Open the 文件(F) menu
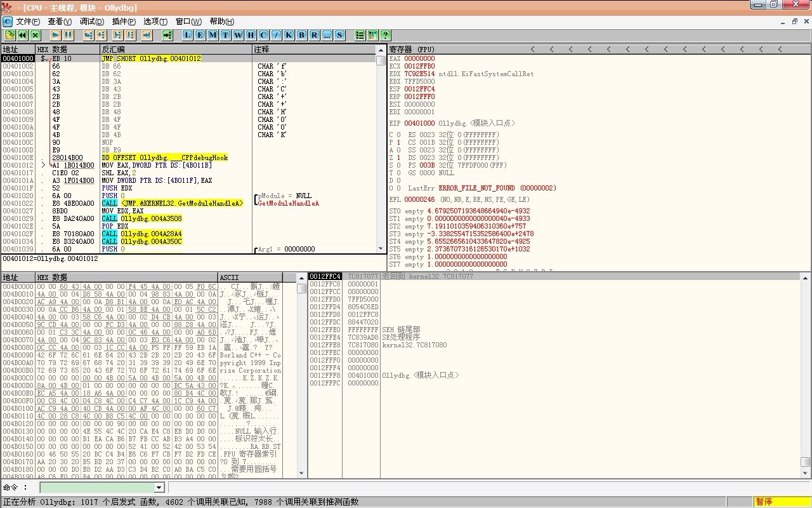 pos(28,22)
